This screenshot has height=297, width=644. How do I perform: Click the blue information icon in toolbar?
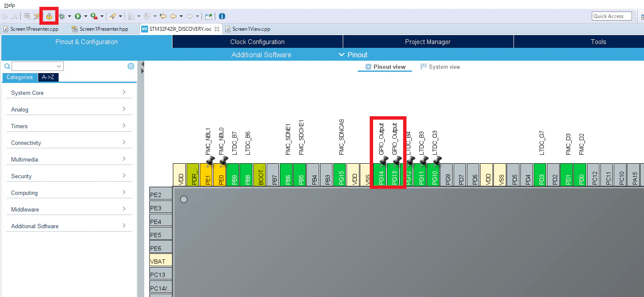click(x=222, y=16)
